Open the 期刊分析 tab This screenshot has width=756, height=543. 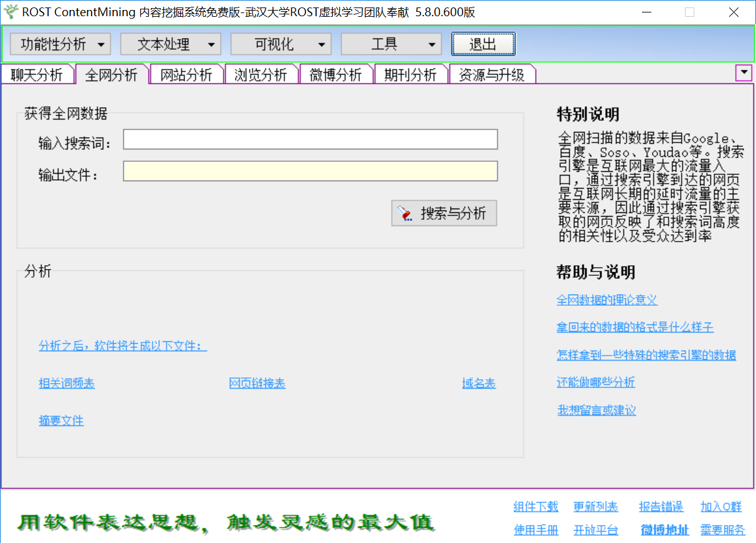click(x=411, y=75)
